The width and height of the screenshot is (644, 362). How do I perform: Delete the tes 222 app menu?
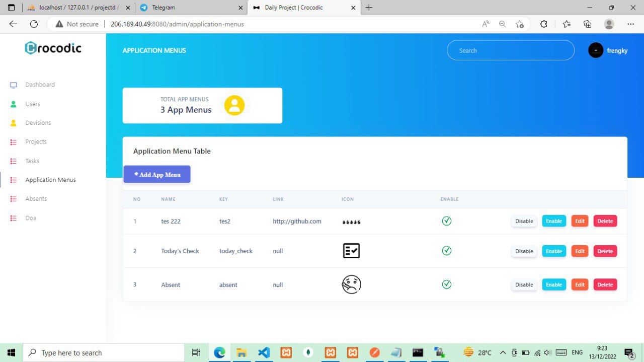[x=605, y=221]
